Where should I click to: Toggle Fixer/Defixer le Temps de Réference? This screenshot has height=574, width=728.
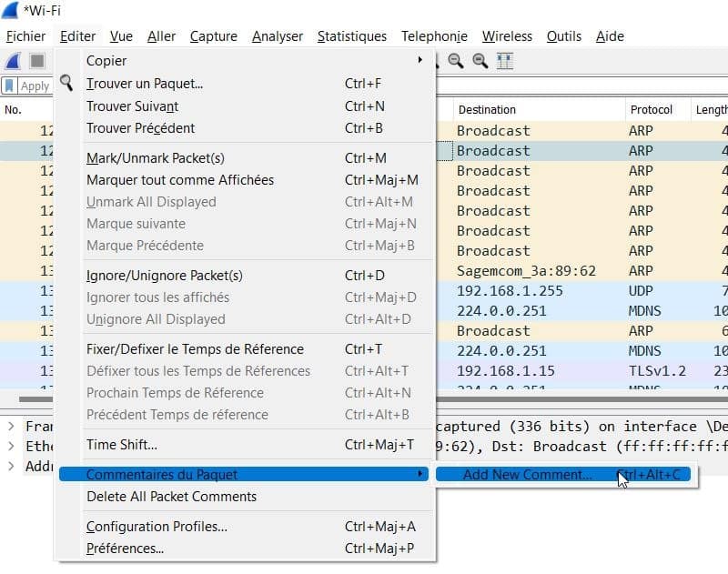pos(195,349)
